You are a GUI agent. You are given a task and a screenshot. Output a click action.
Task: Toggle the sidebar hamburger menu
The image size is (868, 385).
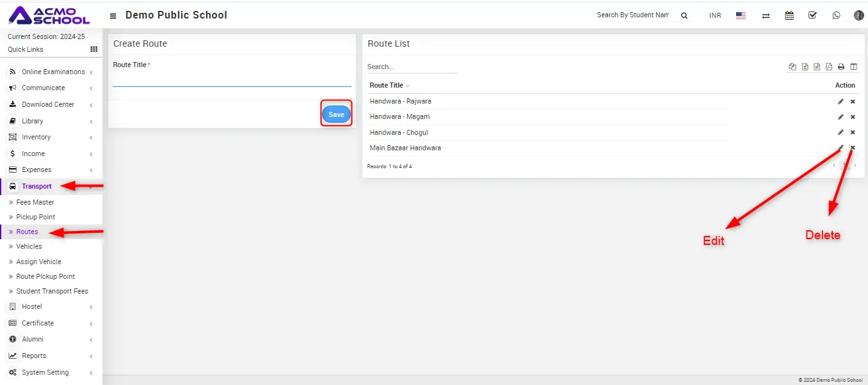point(113,15)
